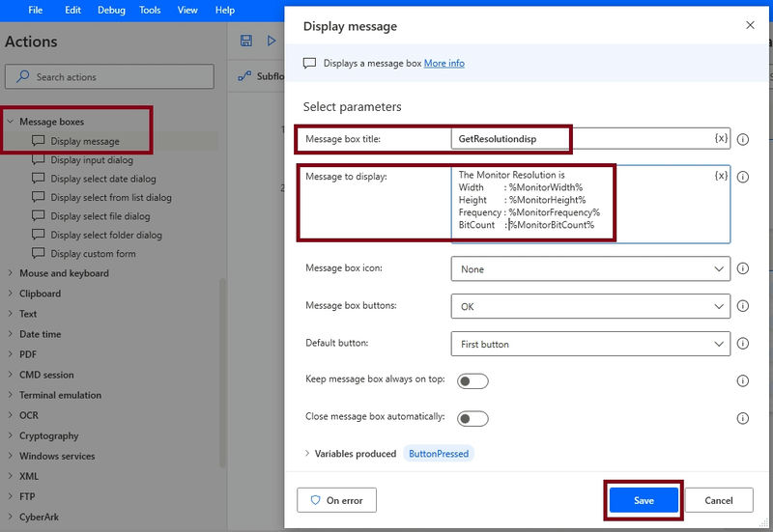Expand the Text group

pos(11,313)
